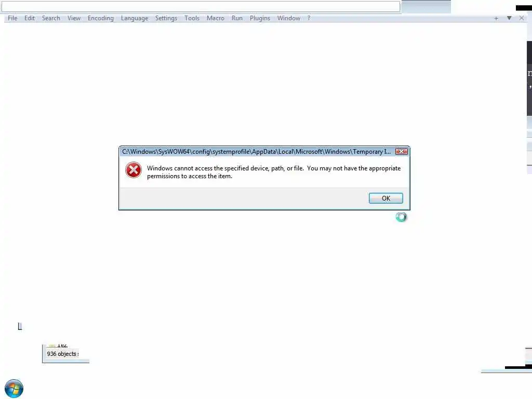The image size is (532, 399).
Task: Open the View menu
Action: pyautogui.click(x=74, y=18)
